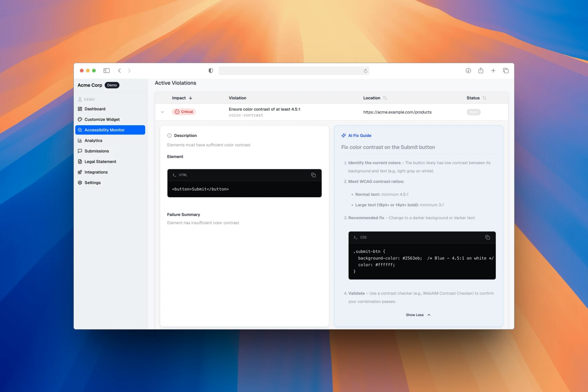This screenshot has width=588, height=392.
Task: Collapse the Critical violation row chevron
Action: point(162,112)
